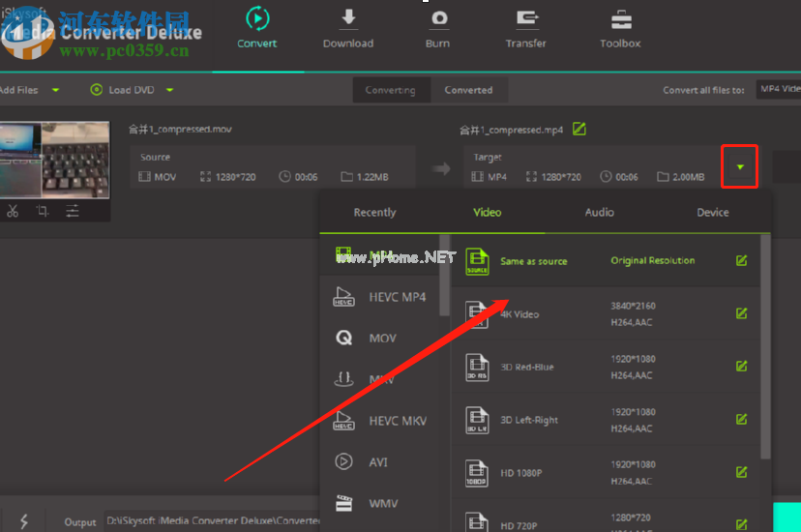Show the Converted files list
The height and width of the screenshot is (532, 801).
coord(468,90)
